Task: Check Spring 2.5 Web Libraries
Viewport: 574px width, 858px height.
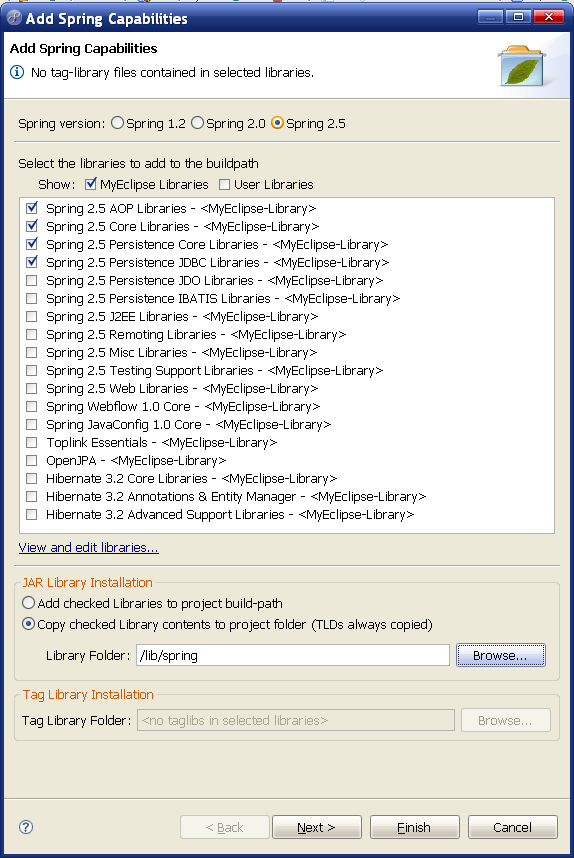Action: [32, 389]
